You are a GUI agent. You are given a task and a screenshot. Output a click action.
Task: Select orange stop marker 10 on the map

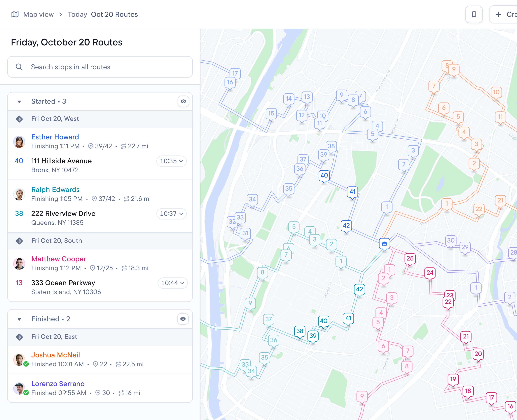[496, 92]
